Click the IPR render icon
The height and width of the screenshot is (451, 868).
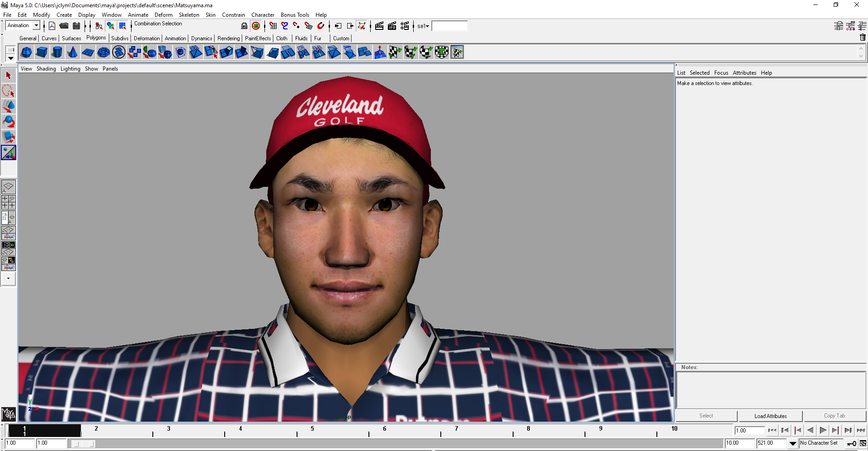point(392,26)
